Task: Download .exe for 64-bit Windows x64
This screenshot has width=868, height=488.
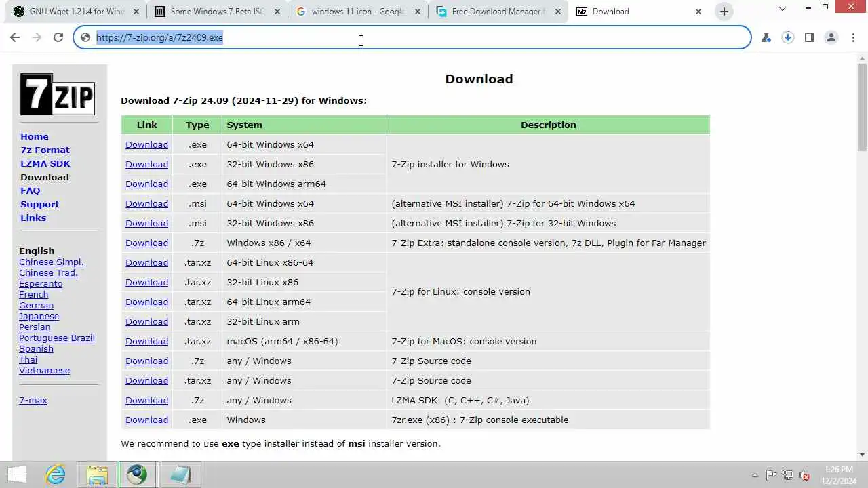Action: 146,144
